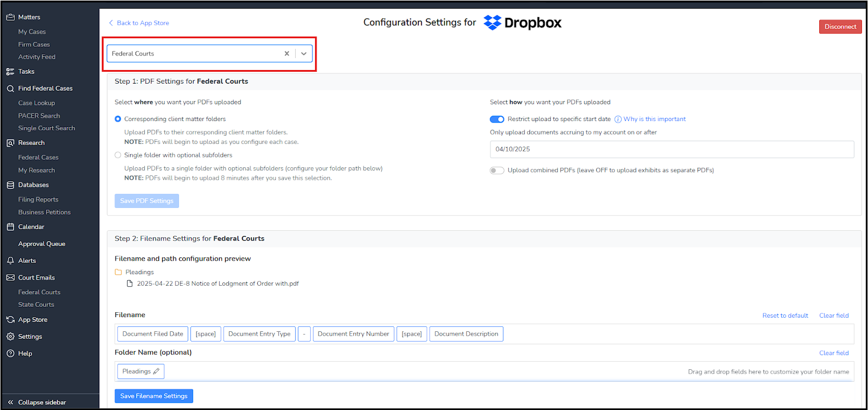Click the start date field showing 04/10/2025

click(672, 149)
